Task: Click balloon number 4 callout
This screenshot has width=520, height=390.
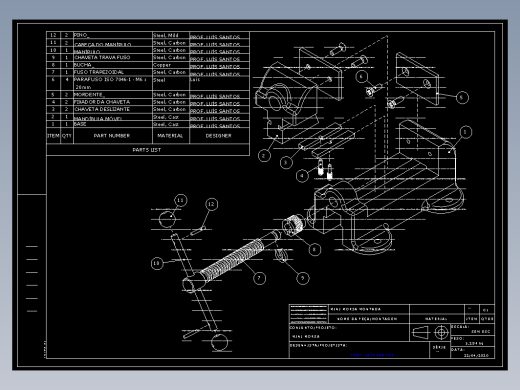Action: 302,176
